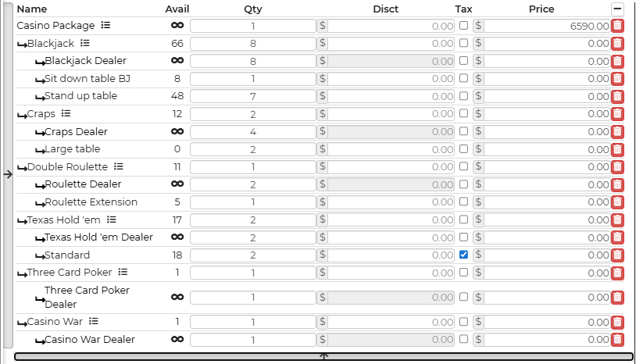
Task: Click the Price column header
Action: 541,9
